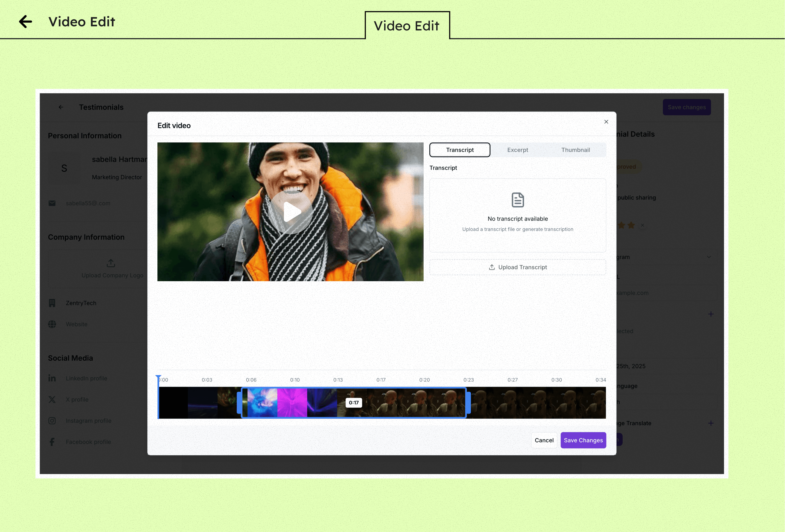The image size is (785, 532).
Task: Click the Instagram profile icon
Action: pos(52,421)
